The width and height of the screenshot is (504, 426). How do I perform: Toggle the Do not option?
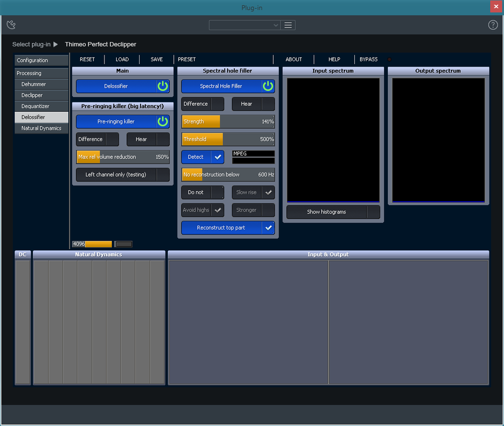[202, 192]
